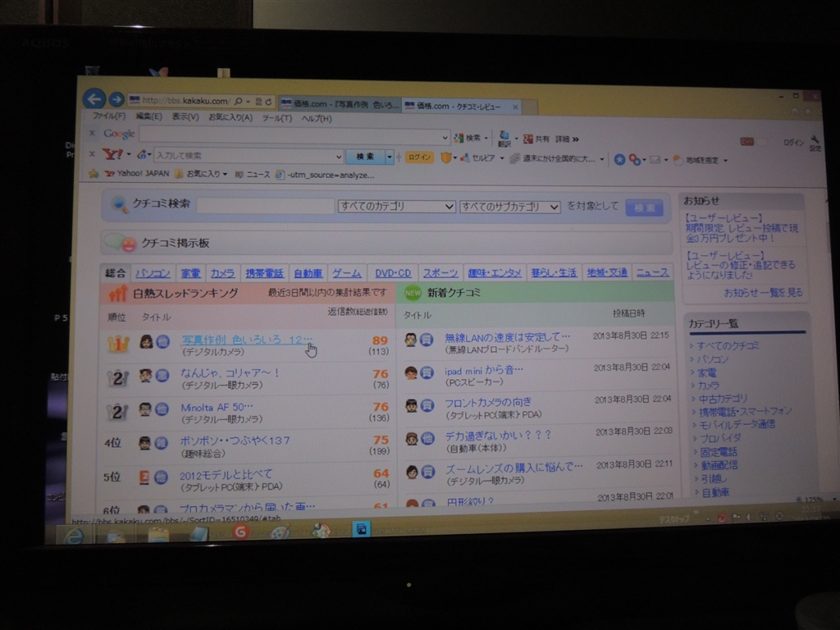Expand the Yahoo search box dropdown arrow
The height and width of the screenshot is (630, 840).
click(x=339, y=157)
